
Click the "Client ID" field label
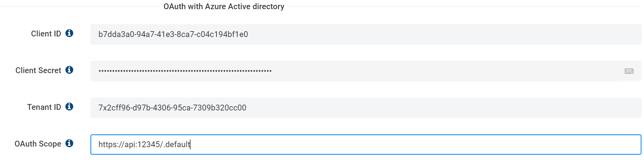tap(46, 34)
